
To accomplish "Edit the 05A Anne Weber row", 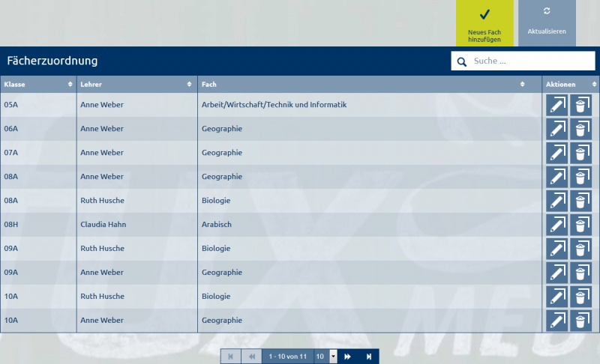I will click(556, 105).
